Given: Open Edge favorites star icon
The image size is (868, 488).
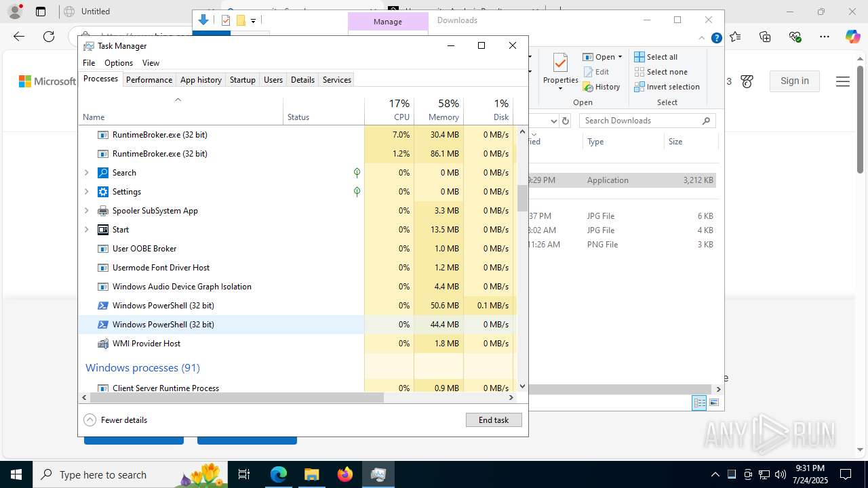Looking at the screenshot, I should click(736, 37).
